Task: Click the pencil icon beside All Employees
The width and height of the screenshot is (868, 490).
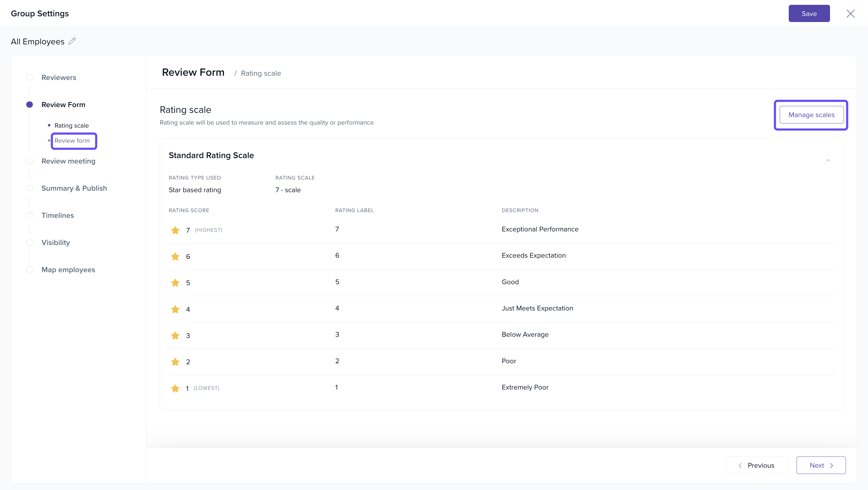Action: [x=72, y=41]
